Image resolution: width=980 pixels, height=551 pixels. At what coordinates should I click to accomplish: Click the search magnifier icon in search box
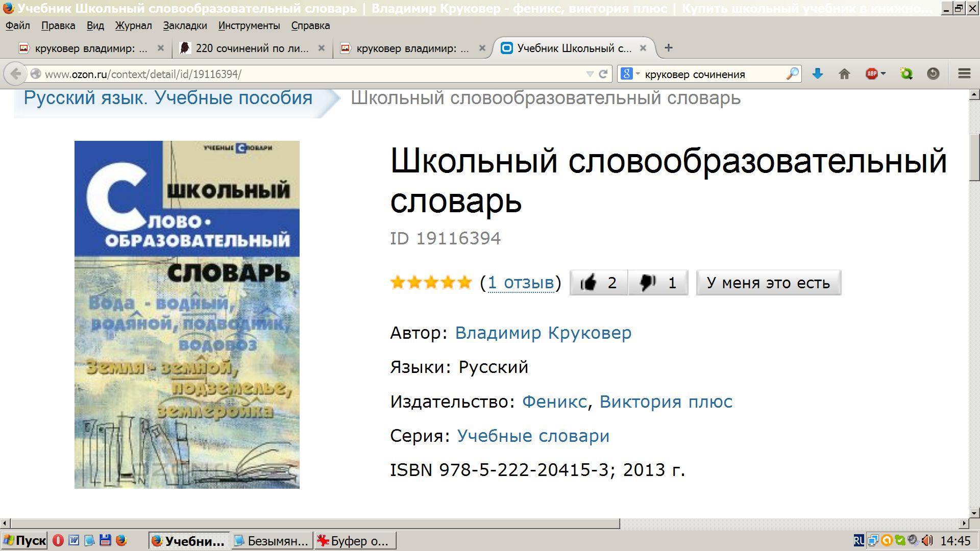click(792, 74)
